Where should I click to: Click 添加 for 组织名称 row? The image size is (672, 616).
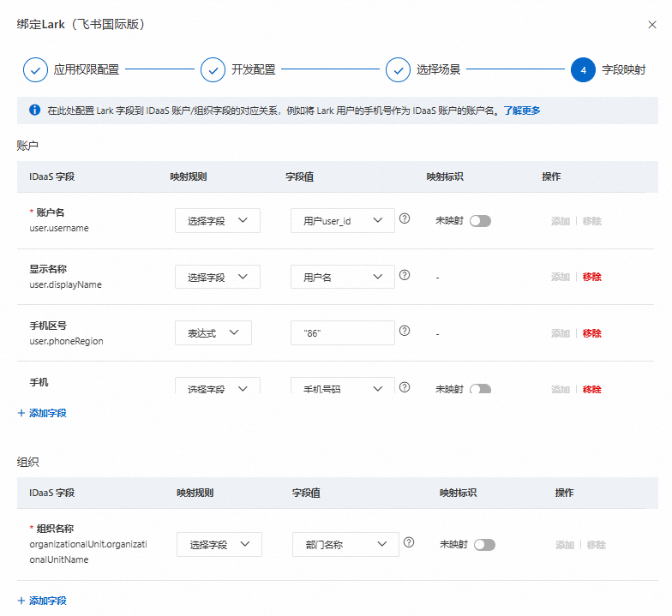click(x=565, y=545)
